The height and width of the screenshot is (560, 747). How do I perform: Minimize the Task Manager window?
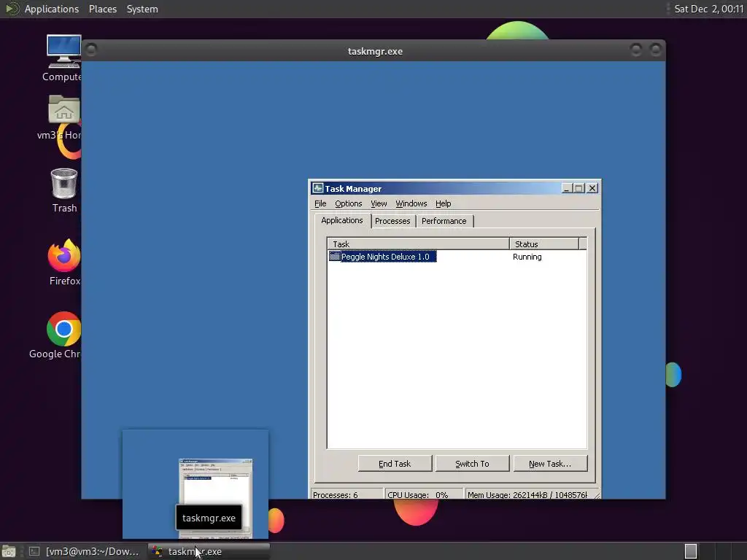coord(566,188)
